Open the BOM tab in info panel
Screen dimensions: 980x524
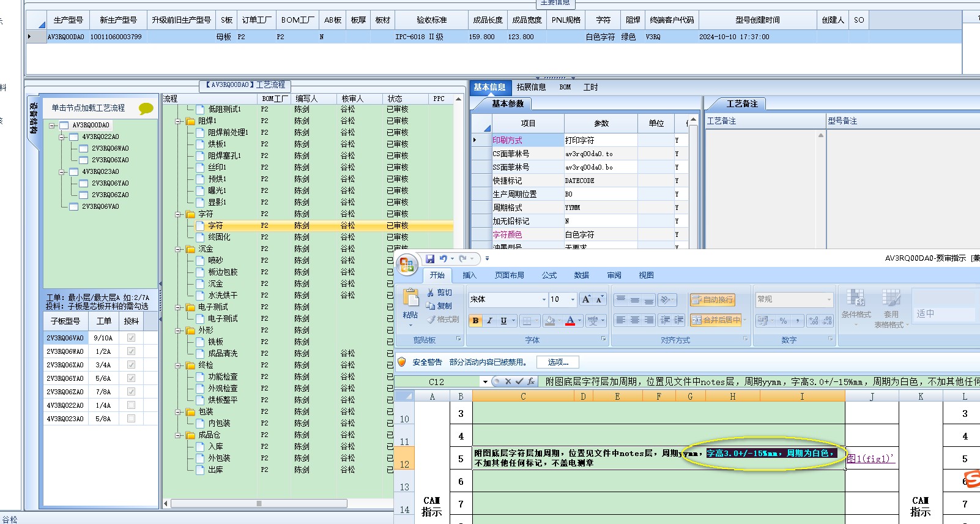pos(565,88)
